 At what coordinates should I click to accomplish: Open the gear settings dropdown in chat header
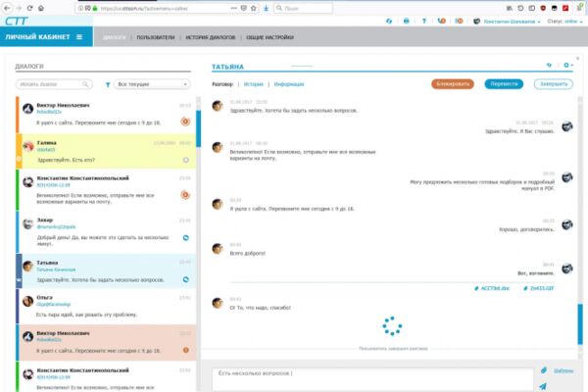[x=568, y=66]
